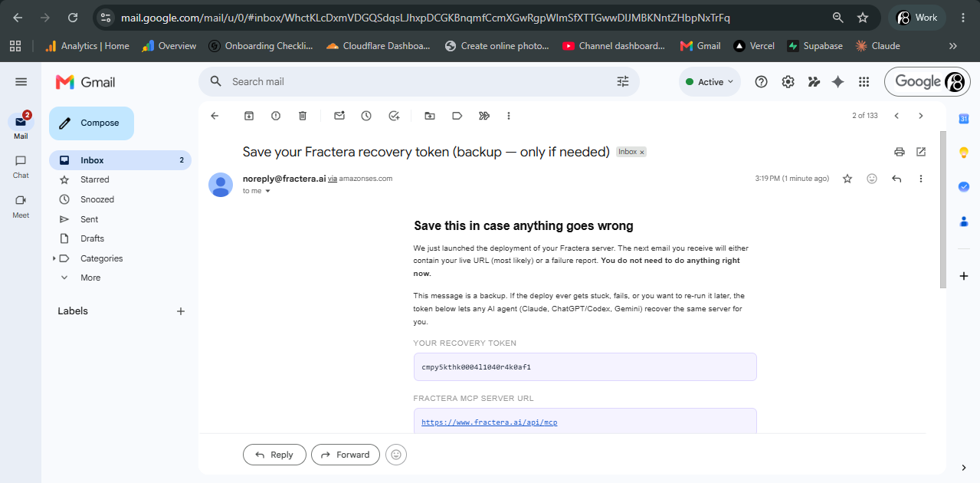Open Chrome Work profile button
The width and height of the screenshot is (980, 483).
916,18
